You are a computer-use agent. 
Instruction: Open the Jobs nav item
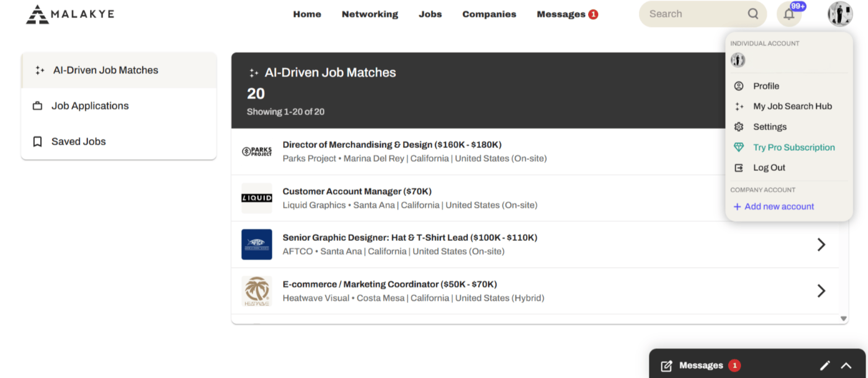(430, 14)
